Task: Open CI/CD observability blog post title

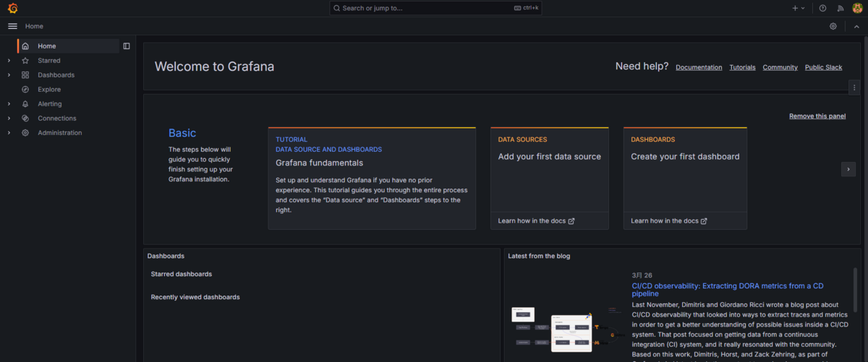Action: pos(728,290)
